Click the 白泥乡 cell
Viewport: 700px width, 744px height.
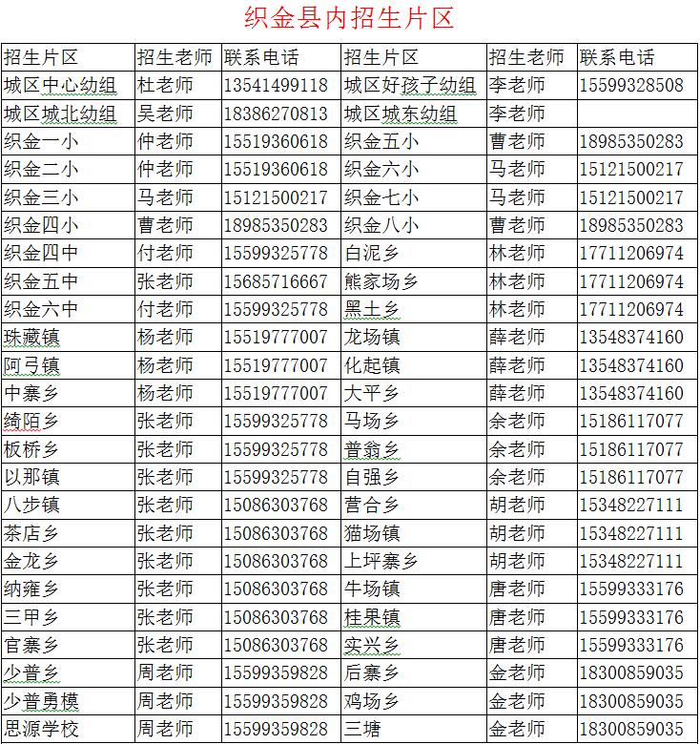414,254
